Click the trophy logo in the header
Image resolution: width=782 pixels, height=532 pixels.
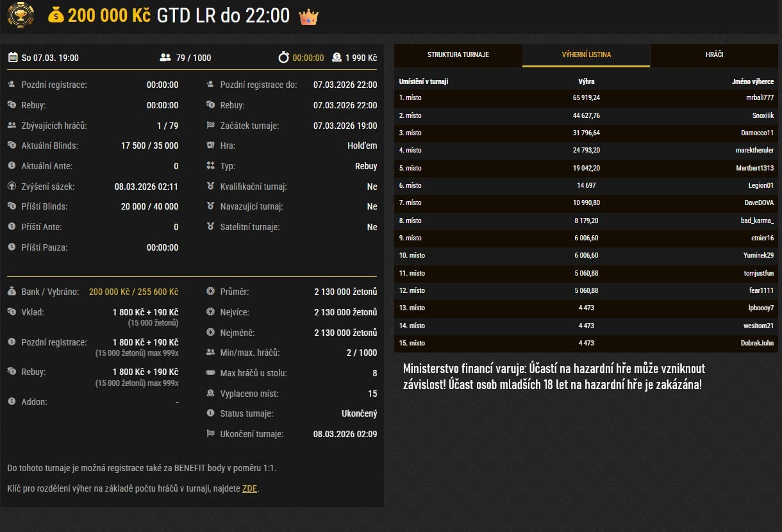[x=21, y=14]
